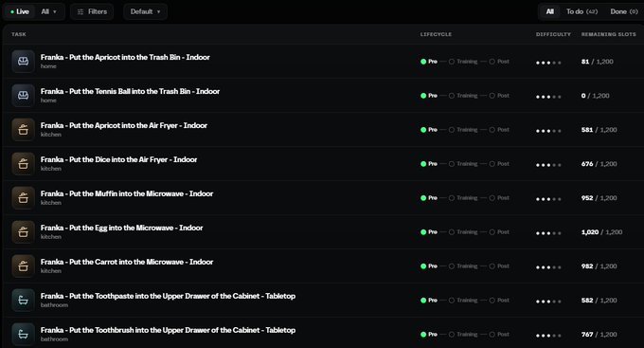The image size is (644, 348).
Task: Open the Filters panel
Action: [92, 11]
